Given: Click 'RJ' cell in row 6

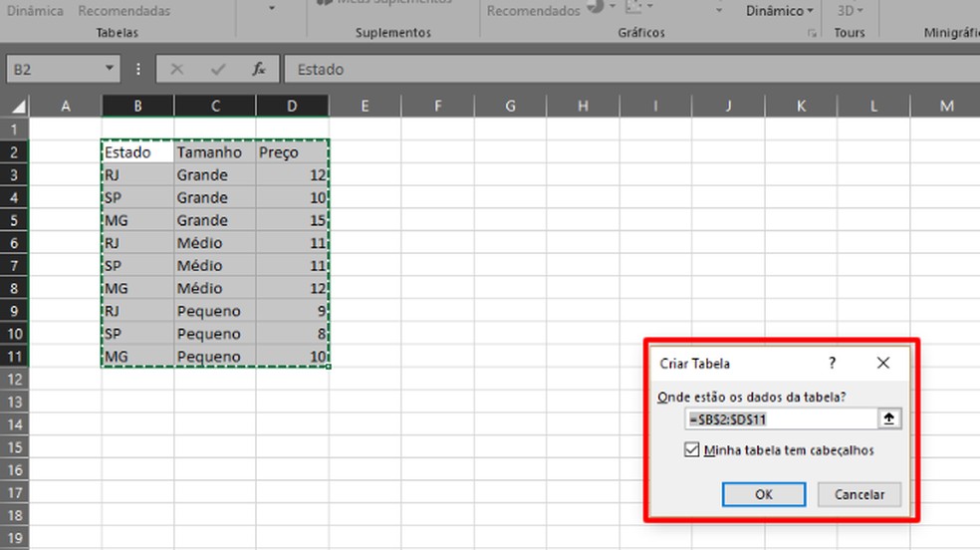Looking at the screenshot, I should [137, 243].
